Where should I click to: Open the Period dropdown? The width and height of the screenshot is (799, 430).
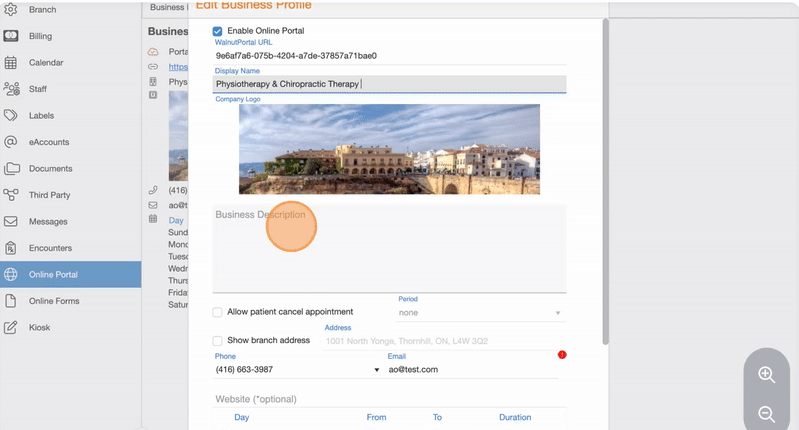[477, 313]
